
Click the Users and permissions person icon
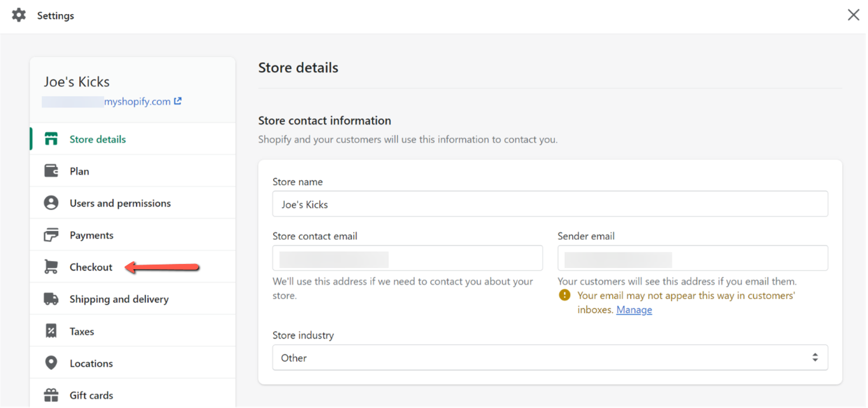(x=51, y=203)
